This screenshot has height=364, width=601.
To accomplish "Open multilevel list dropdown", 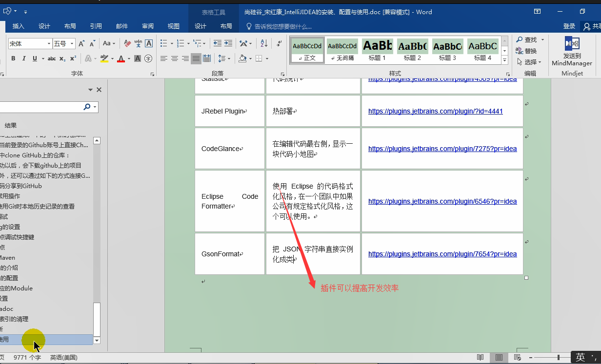I will [205, 43].
